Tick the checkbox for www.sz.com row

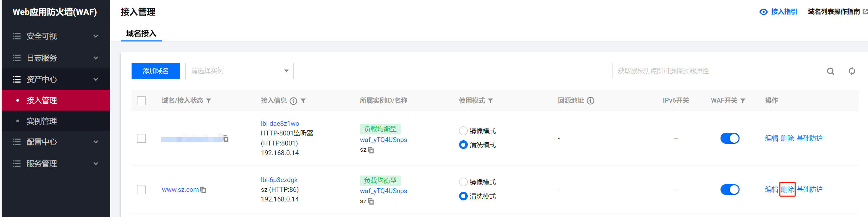(141, 190)
